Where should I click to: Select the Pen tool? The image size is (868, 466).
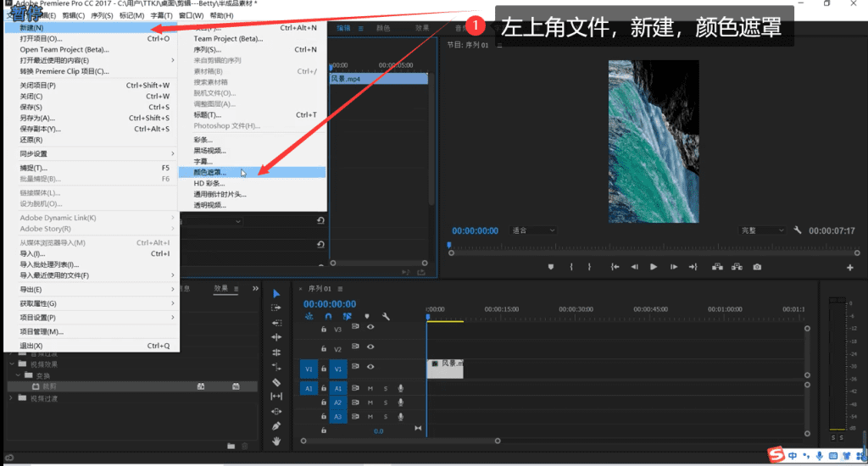coord(276,426)
